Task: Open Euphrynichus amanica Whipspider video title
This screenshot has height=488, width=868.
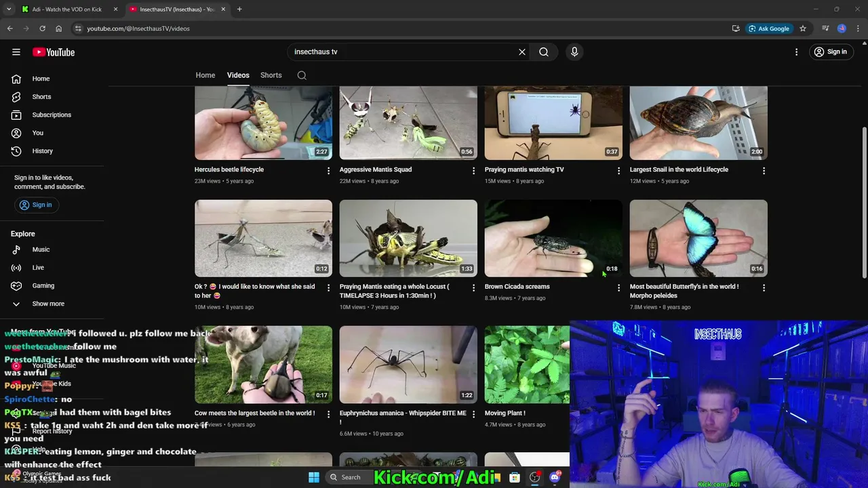Action: pos(403,417)
